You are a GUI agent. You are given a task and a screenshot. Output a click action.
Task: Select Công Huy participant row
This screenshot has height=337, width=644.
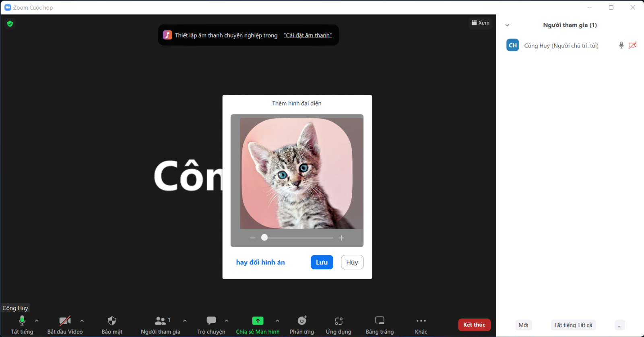(x=570, y=45)
